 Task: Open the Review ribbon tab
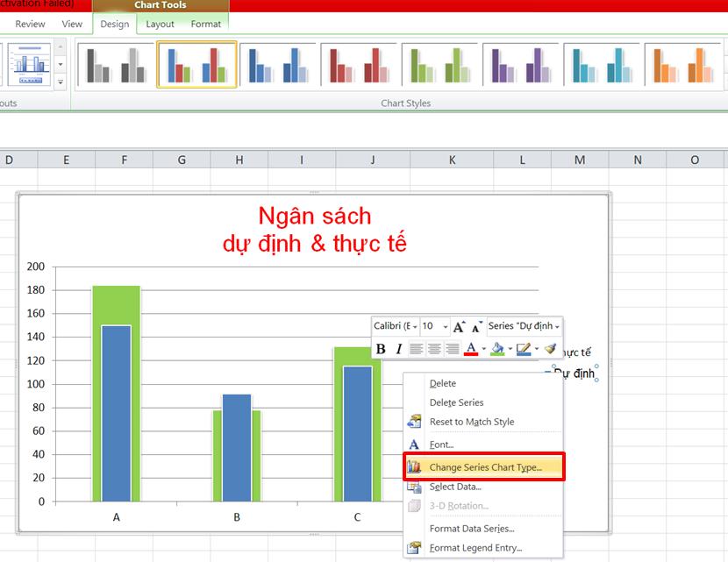click(x=30, y=24)
